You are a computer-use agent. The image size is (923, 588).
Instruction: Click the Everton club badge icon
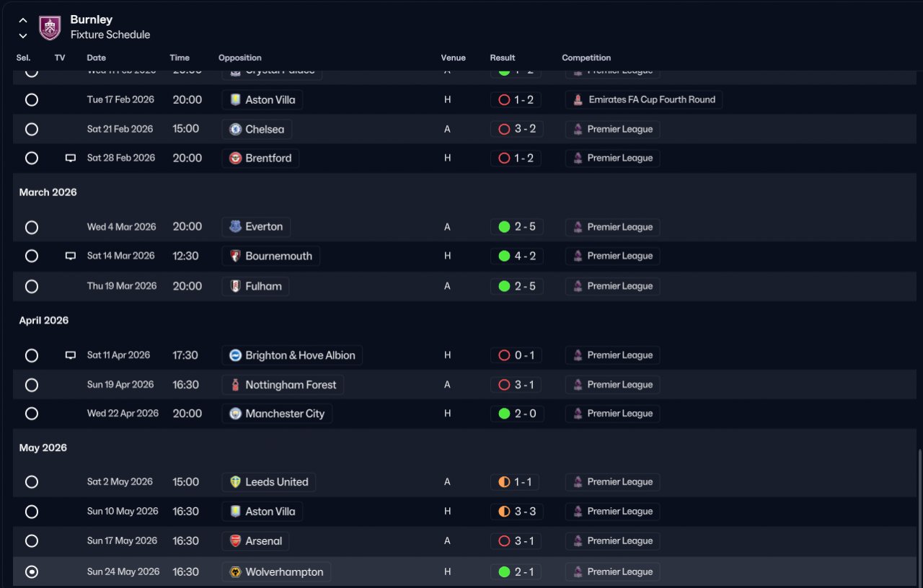pyautogui.click(x=235, y=227)
